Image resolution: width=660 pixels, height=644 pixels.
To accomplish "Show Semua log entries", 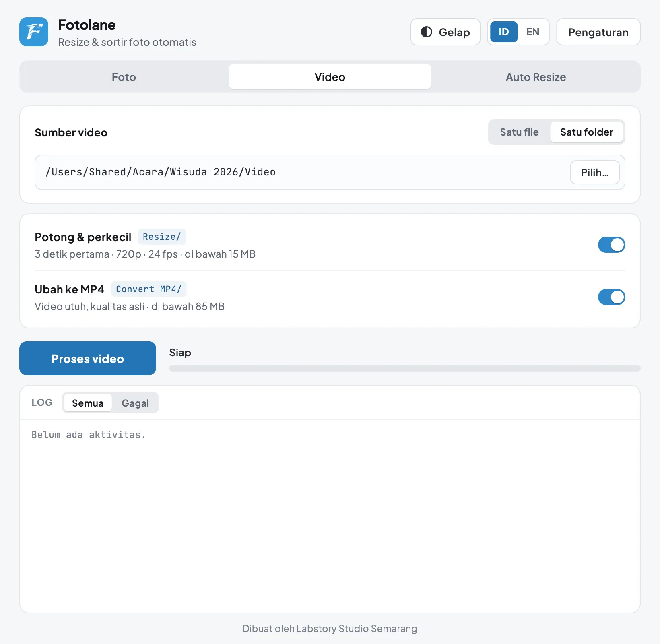I will tap(88, 402).
